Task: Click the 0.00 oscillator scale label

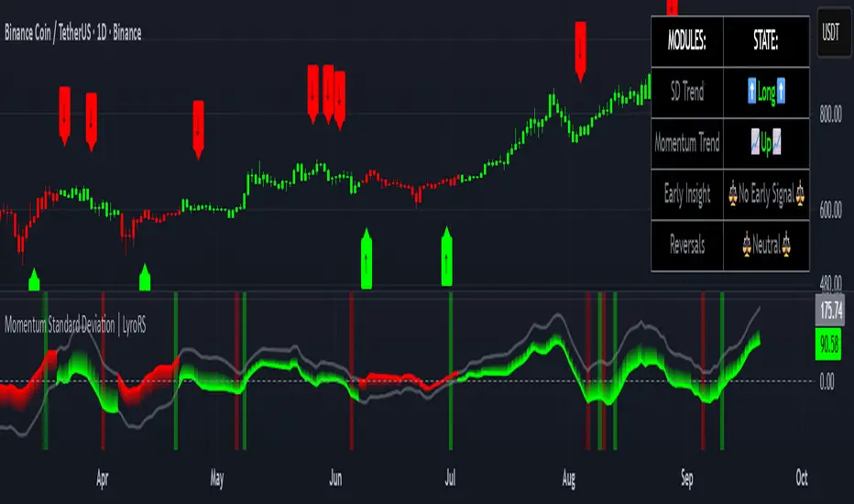Action: click(827, 382)
